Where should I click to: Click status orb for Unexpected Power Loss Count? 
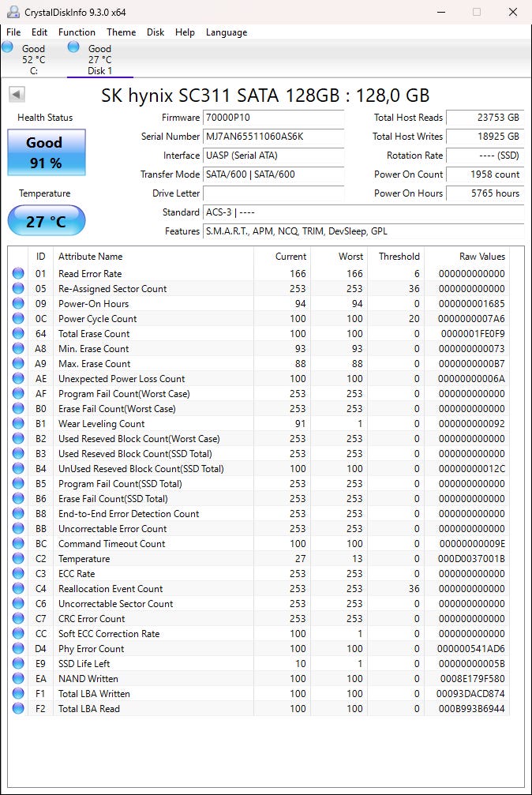[x=18, y=379]
